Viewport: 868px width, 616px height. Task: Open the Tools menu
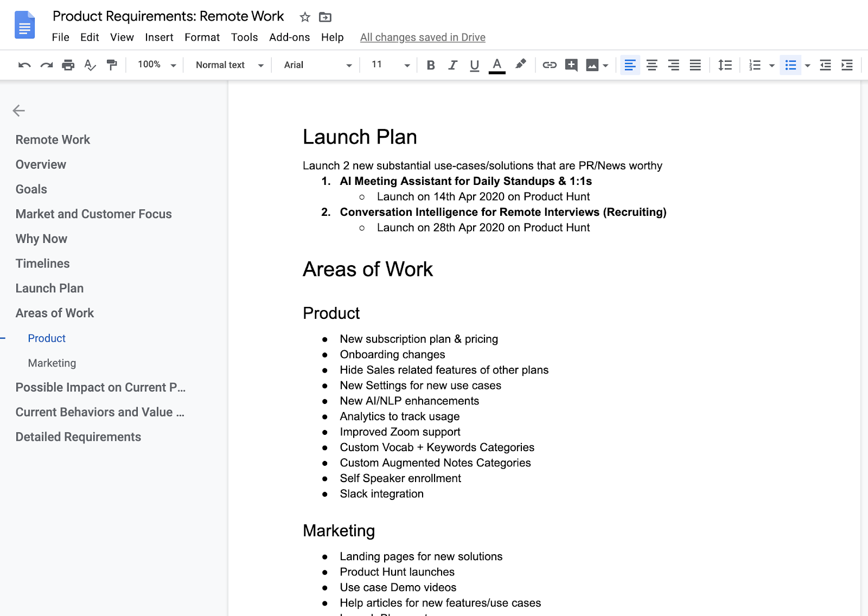click(x=245, y=37)
